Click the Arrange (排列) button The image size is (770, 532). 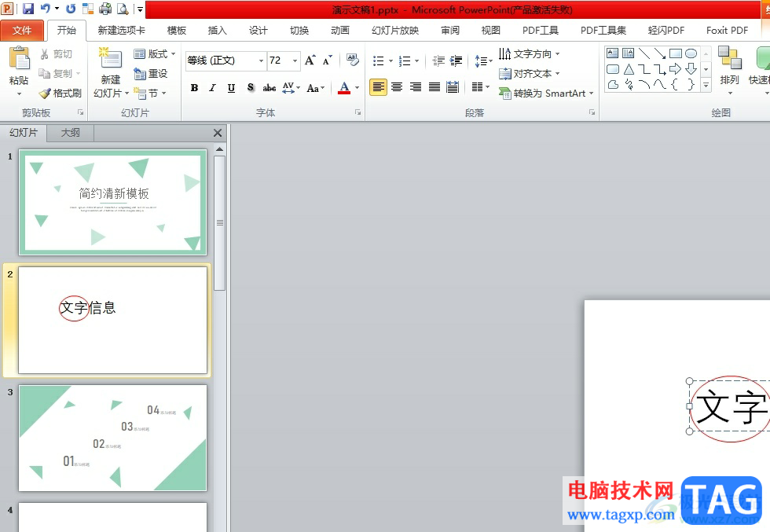click(729, 70)
